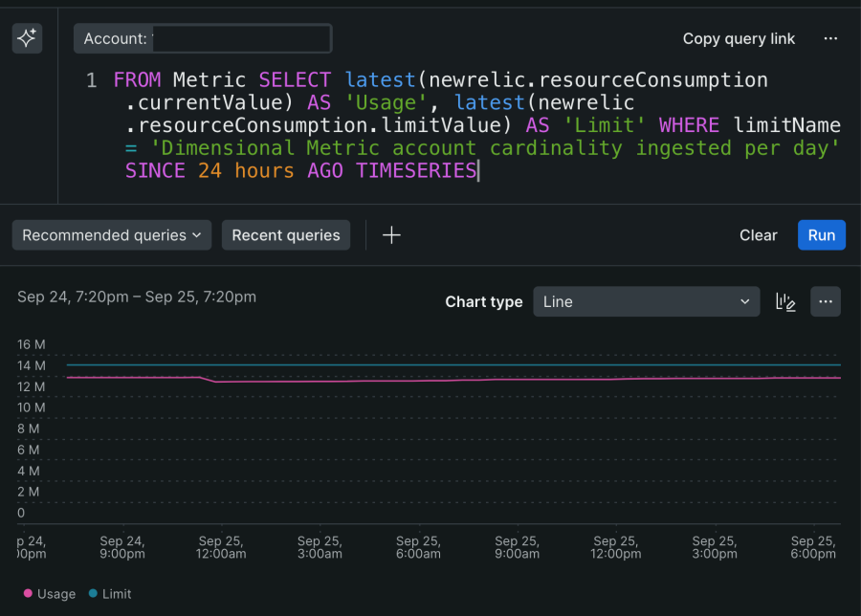Open the Chart type Line dropdown
The width and height of the screenshot is (861, 616).
647,301
